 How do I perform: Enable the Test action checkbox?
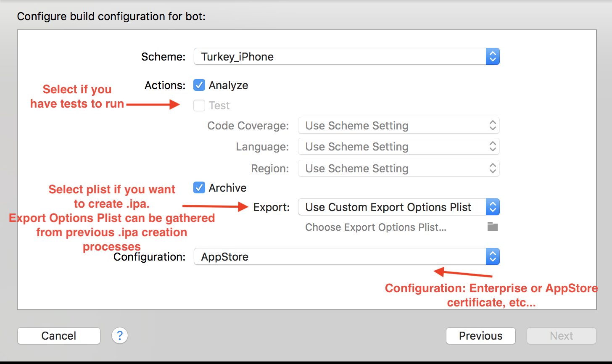[199, 106]
